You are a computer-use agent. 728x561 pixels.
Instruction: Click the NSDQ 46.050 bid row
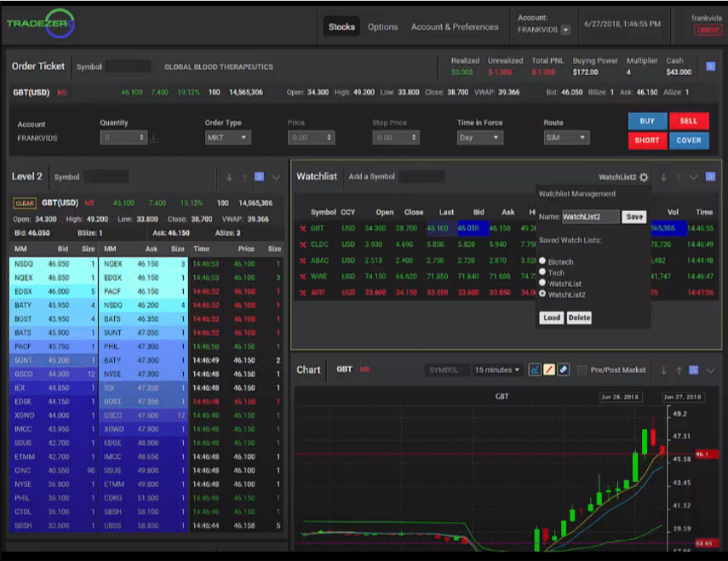pyautogui.click(x=54, y=264)
